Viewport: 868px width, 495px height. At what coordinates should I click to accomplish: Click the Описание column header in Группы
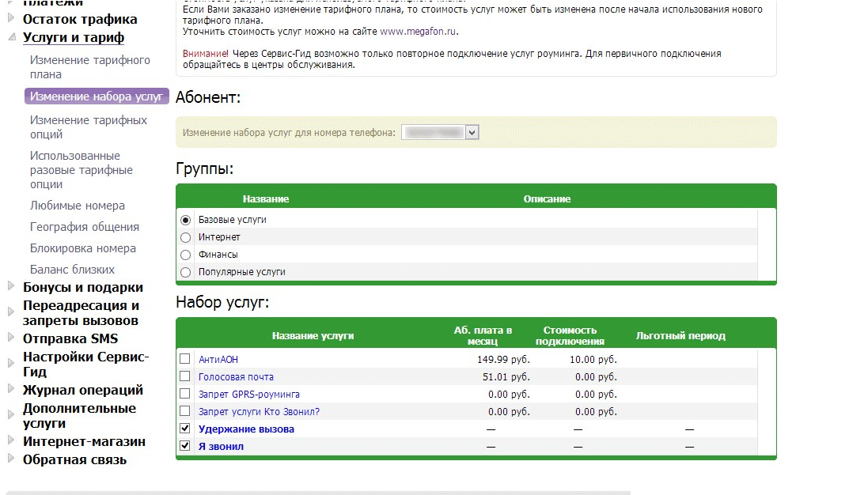click(x=547, y=199)
